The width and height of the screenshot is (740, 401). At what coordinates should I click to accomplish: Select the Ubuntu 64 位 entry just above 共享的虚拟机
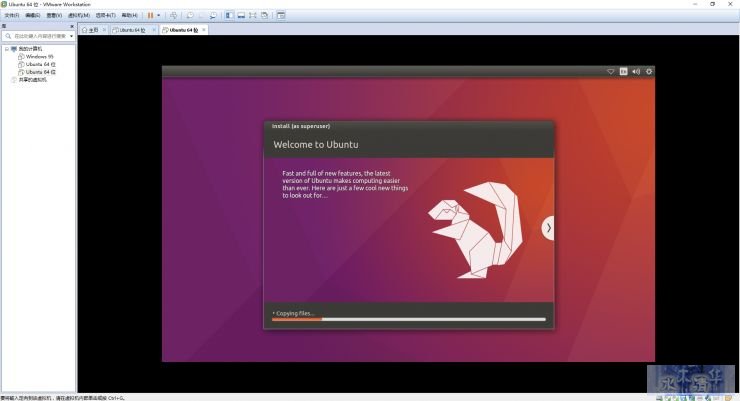41,72
